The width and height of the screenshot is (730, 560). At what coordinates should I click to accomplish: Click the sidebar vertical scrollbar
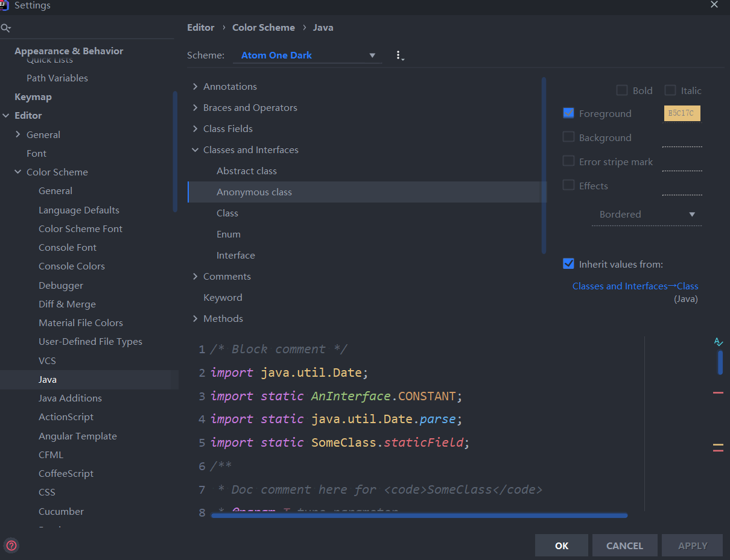click(175, 151)
